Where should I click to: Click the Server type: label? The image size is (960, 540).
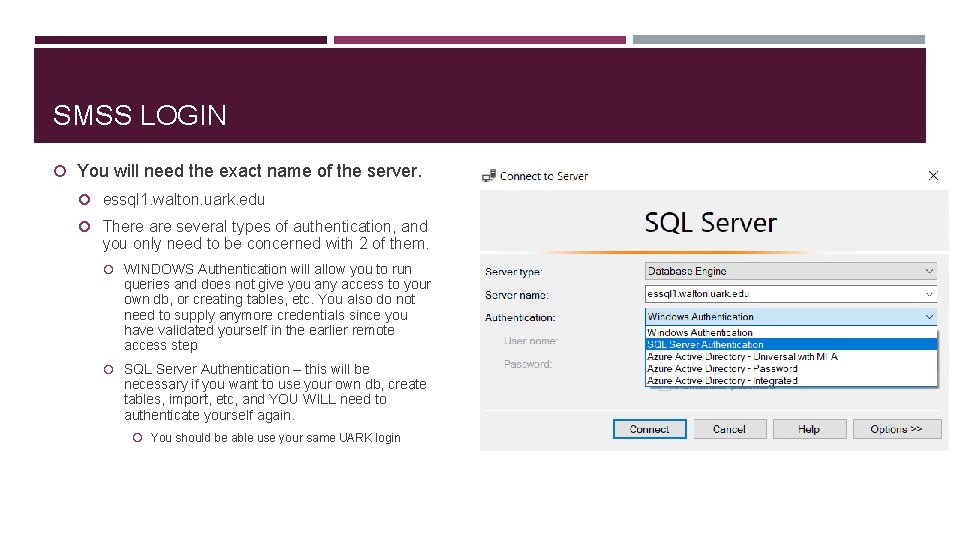click(x=513, y=272)
